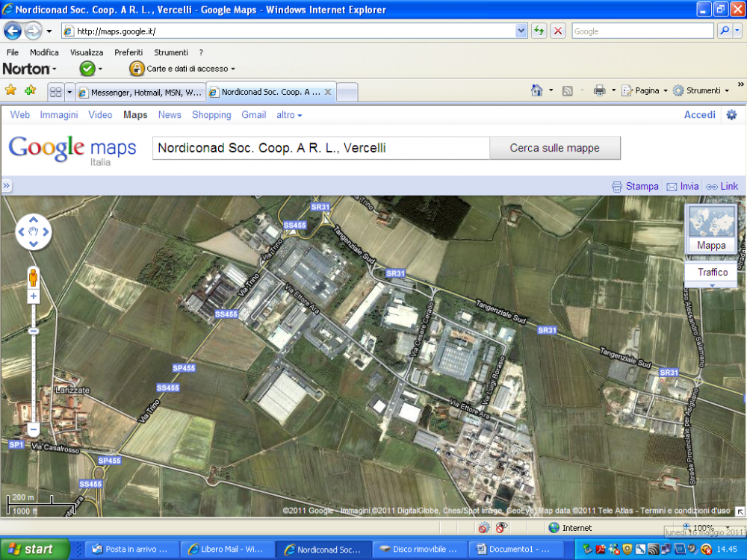Open the Visualizza menu
Viewport: 747px width, 560px height.
pyautogui.click(x=86, y=52)
